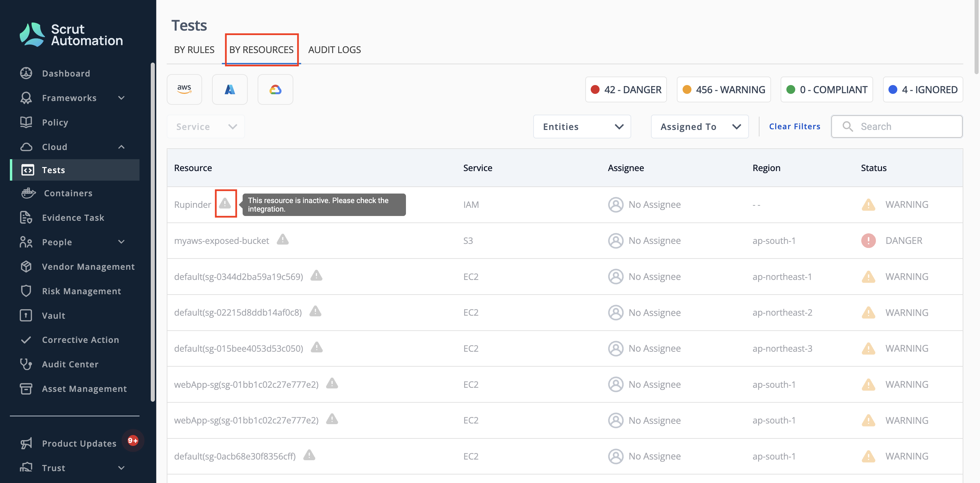Image resolution: width=980 pixels, height=483 pixels.
Task: Open the Service filter dropdown
Action: (206, 126)
